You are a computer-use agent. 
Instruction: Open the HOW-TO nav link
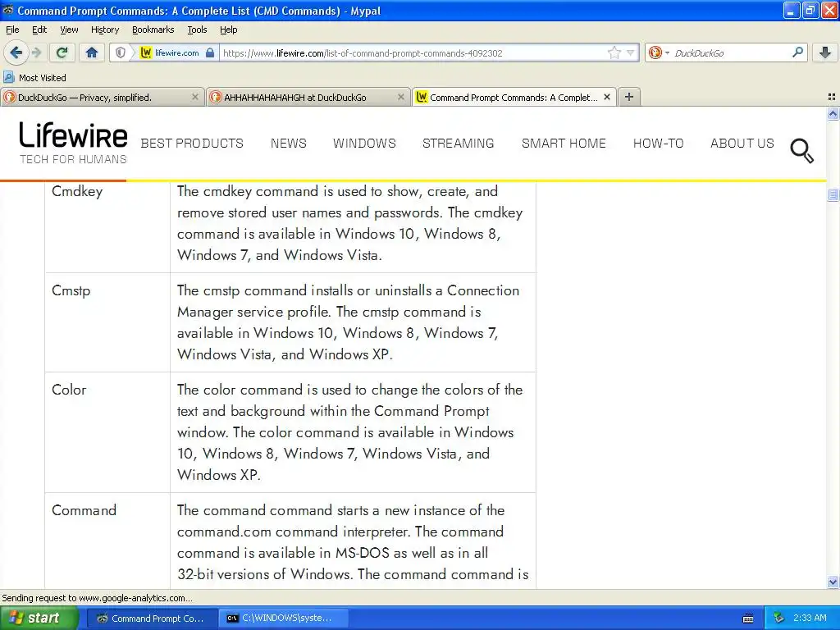click(x=659, y=143)
